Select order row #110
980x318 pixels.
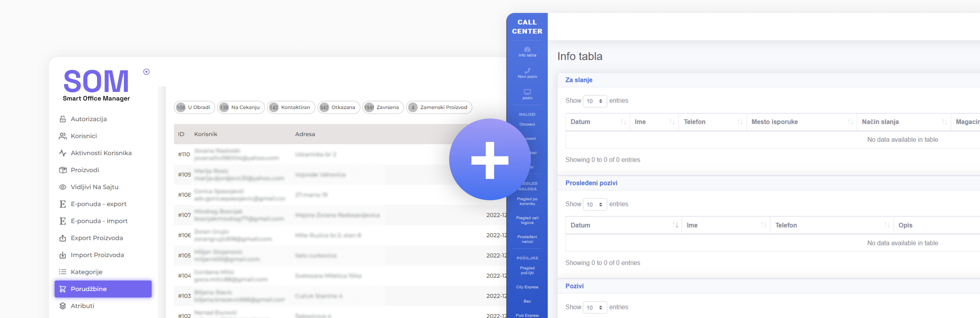(340, 154)
